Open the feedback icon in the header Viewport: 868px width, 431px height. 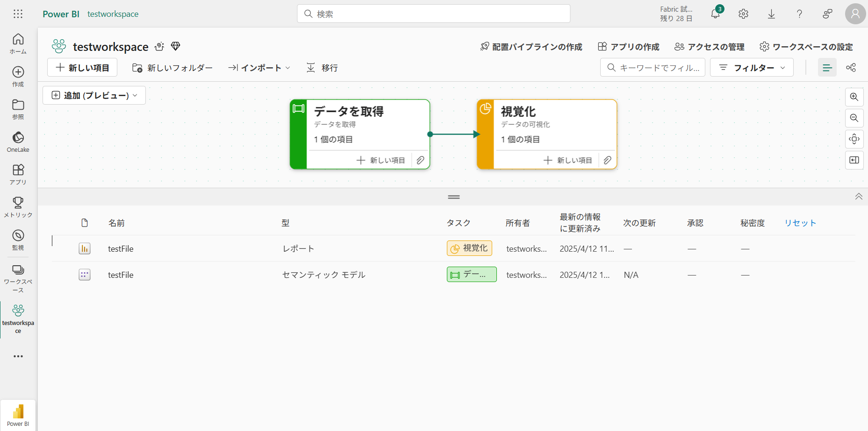827,14
